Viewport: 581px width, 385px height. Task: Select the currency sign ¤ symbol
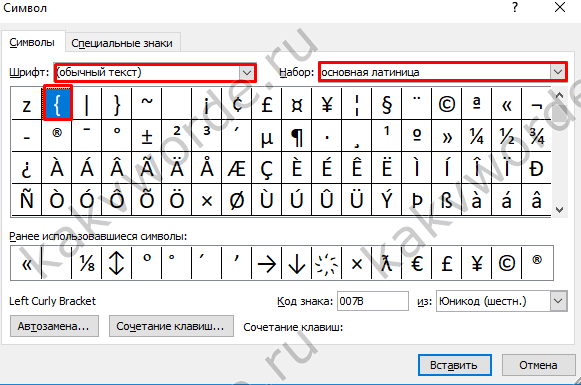tap(297, 104)
